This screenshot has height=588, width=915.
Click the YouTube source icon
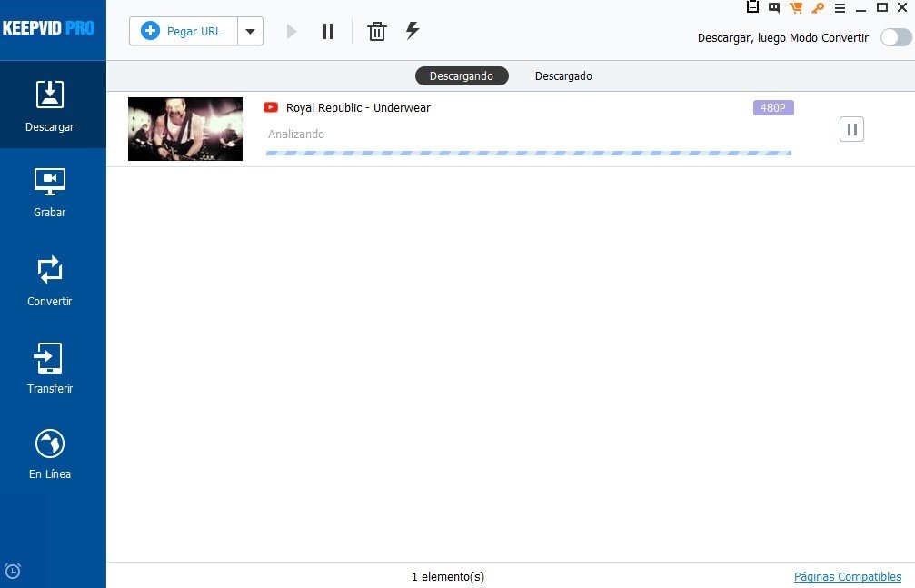tap(270, 107)
